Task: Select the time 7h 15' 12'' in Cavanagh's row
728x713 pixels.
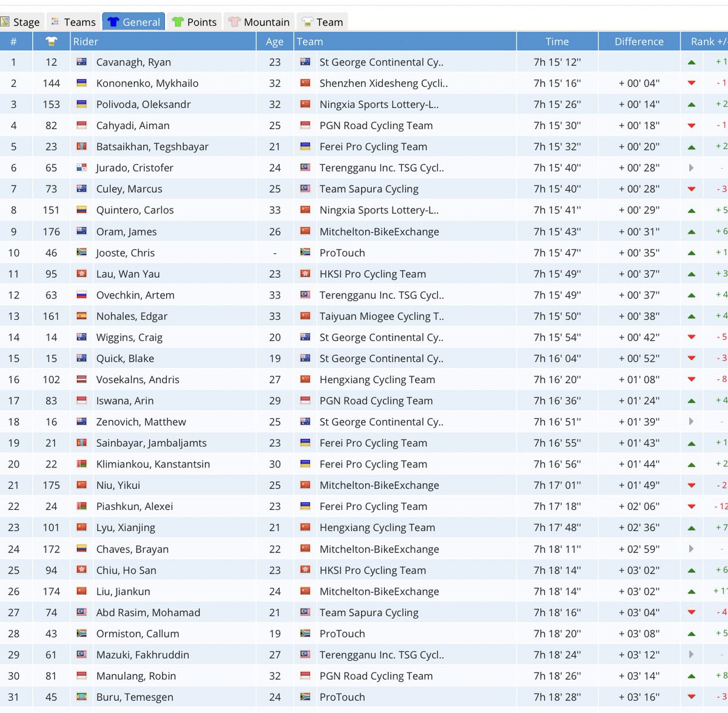Action: coord(557,62)
